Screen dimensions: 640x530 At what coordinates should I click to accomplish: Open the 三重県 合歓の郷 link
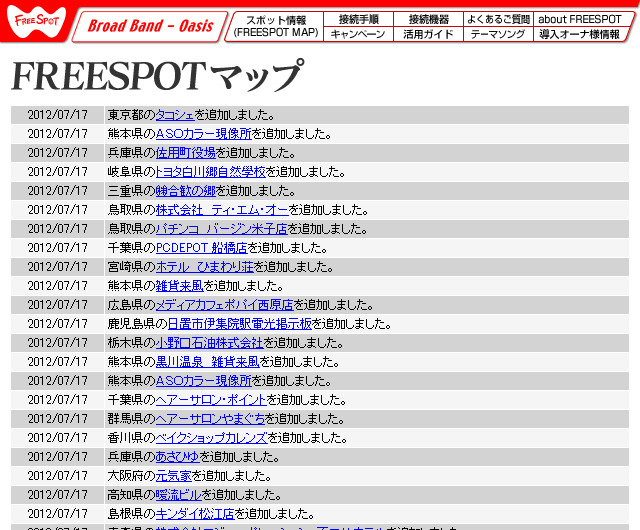pos(185,191)
